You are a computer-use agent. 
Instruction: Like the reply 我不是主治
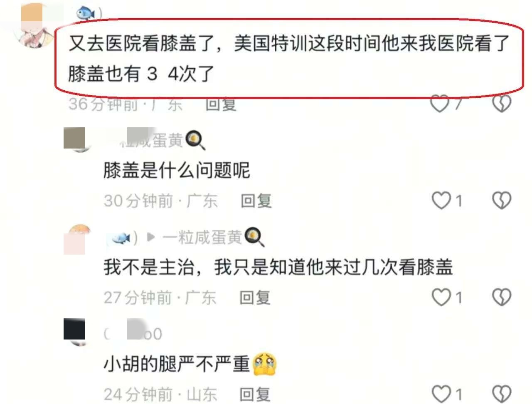pyautogui.click(x=441, y=297)
